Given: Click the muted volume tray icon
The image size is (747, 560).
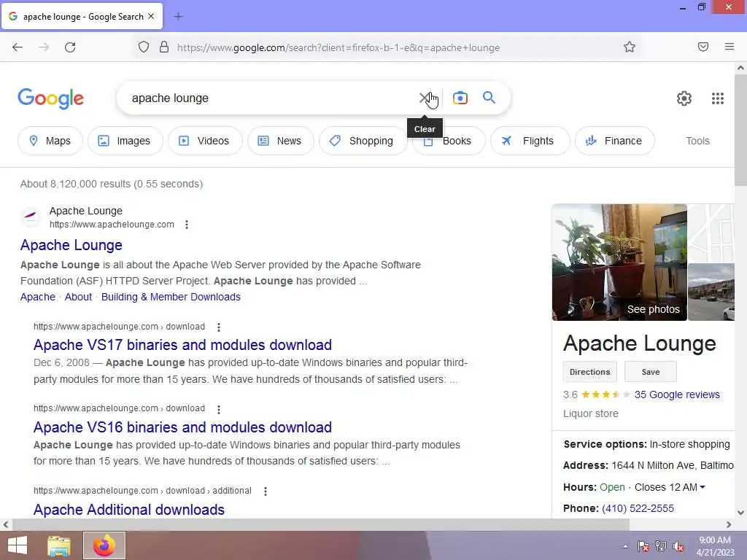Looking at the screenshot, I should pos(678,546).
